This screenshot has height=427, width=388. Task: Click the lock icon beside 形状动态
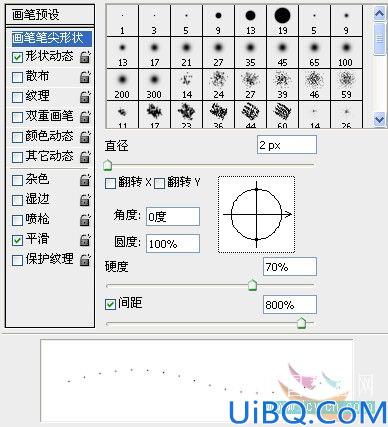pos(85,57)
